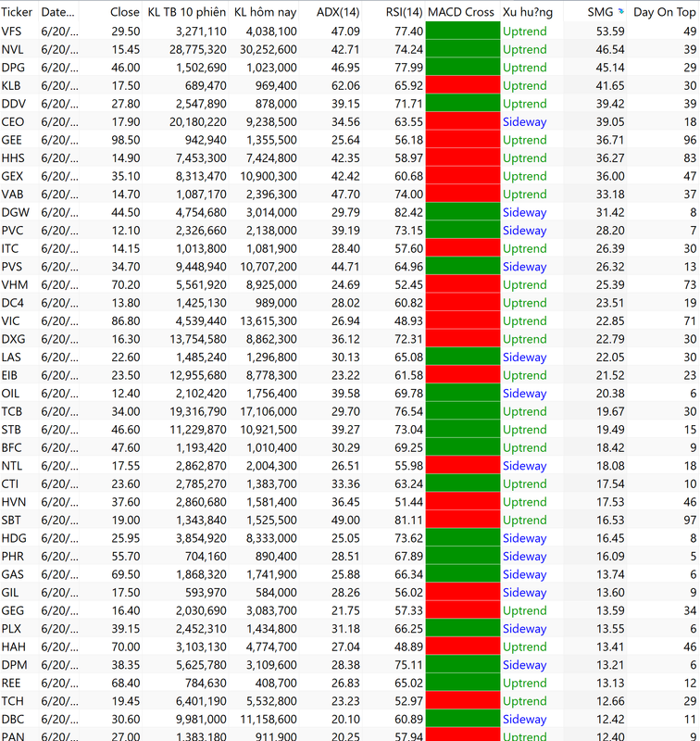
Task: Click the Close column header
Action: (125, 12)
